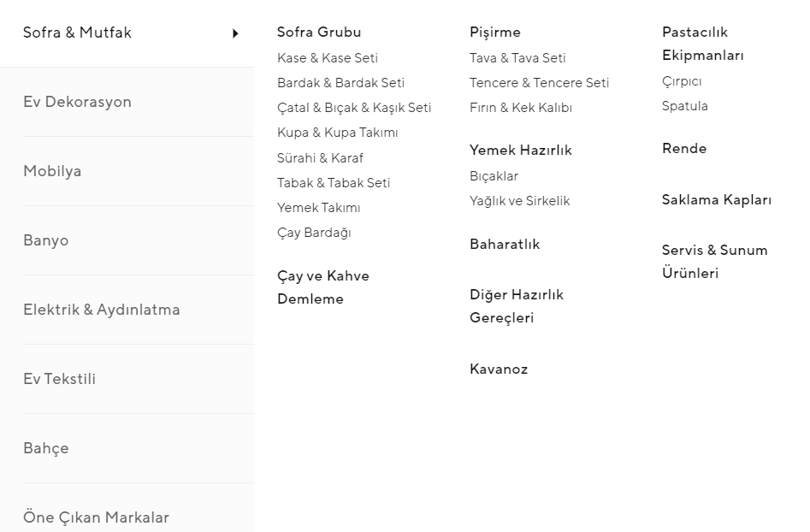Viewport: 810px width, 532px height.
Task: Open the Banyo category
Action: coord(45,240)
